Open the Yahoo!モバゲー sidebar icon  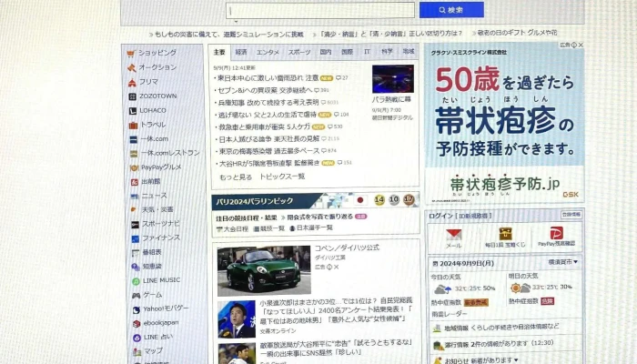pyautogui.click(x=136, y=309)
